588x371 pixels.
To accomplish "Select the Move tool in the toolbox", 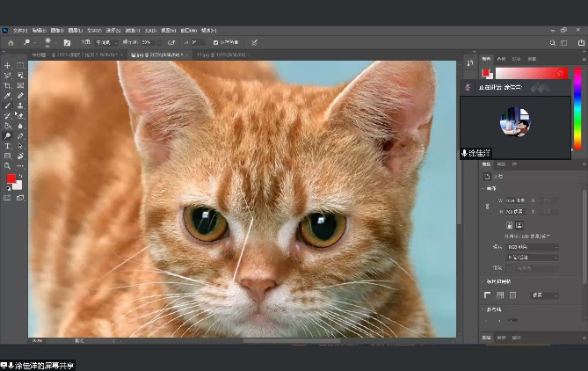I will coord(7,66).
